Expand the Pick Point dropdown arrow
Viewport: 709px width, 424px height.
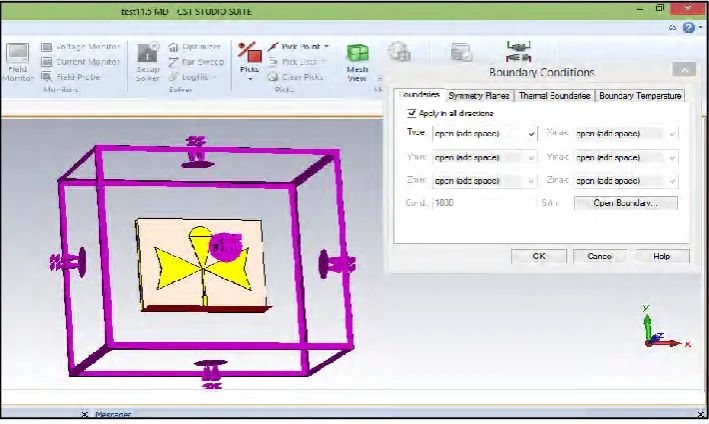click(326, 47)
